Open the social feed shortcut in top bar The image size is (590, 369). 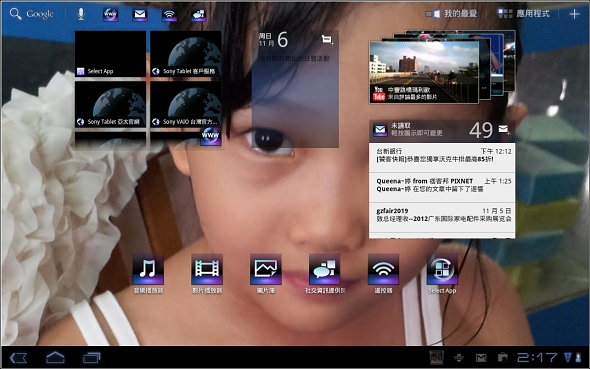pos(198,14)
